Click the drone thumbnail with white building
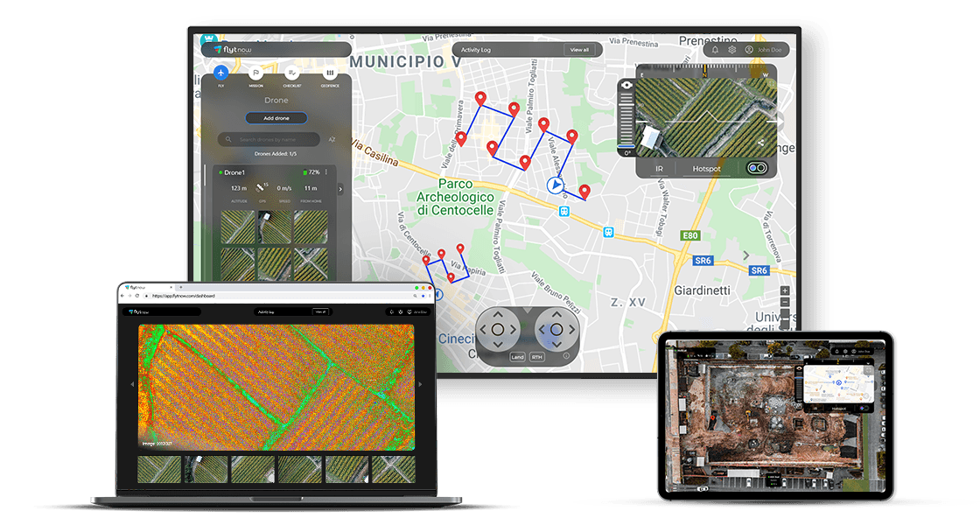Viewport: 980px width, 525px height. point(275,227)
